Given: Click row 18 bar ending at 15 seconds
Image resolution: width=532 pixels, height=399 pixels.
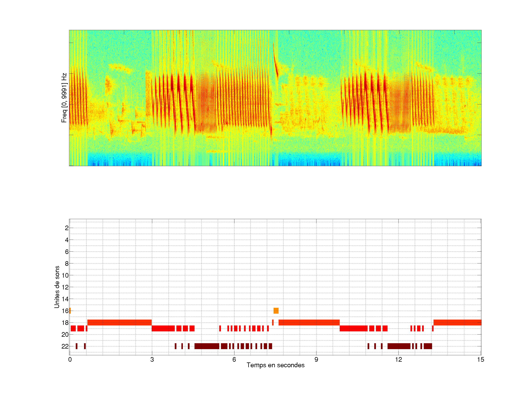Looking at the screenshot, I should (x=457, y=323).
